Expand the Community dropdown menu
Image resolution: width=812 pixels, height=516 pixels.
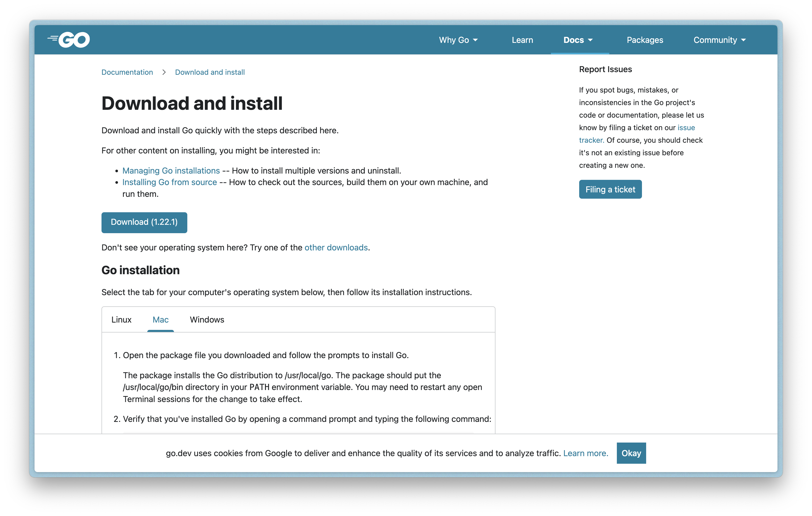719,40
